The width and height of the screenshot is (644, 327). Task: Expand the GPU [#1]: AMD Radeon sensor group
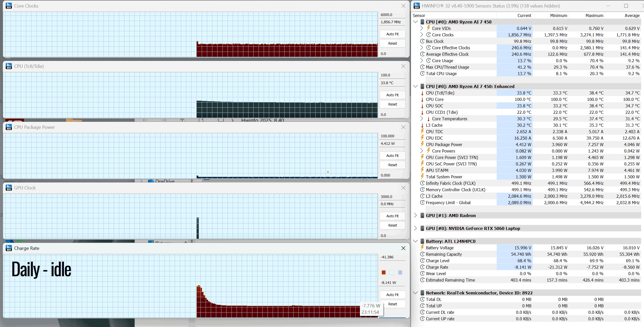(415, 215)
